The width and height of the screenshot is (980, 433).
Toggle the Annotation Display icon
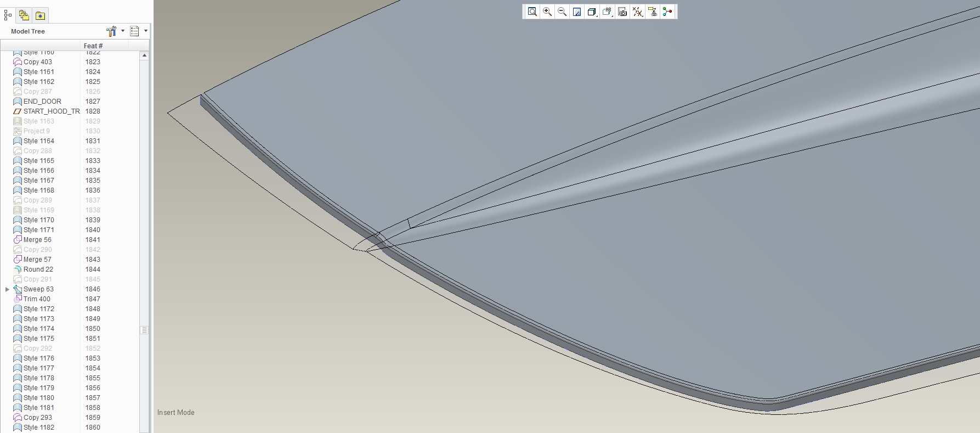(x=653, y=12)
